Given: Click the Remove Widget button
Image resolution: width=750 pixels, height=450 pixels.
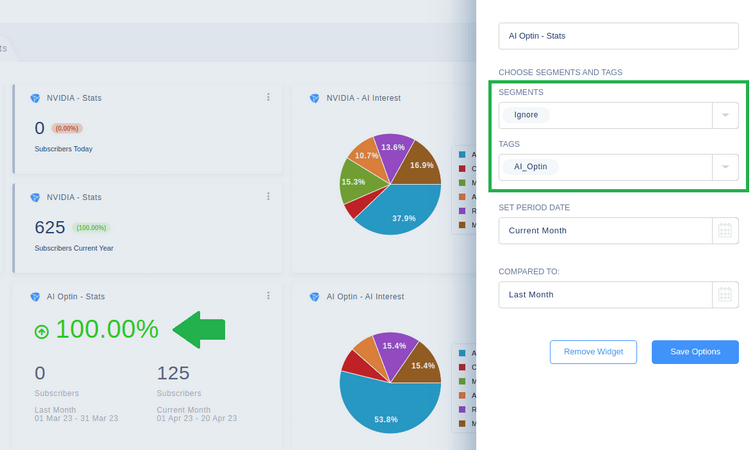Looking at the screenshot, I should 593,352.
